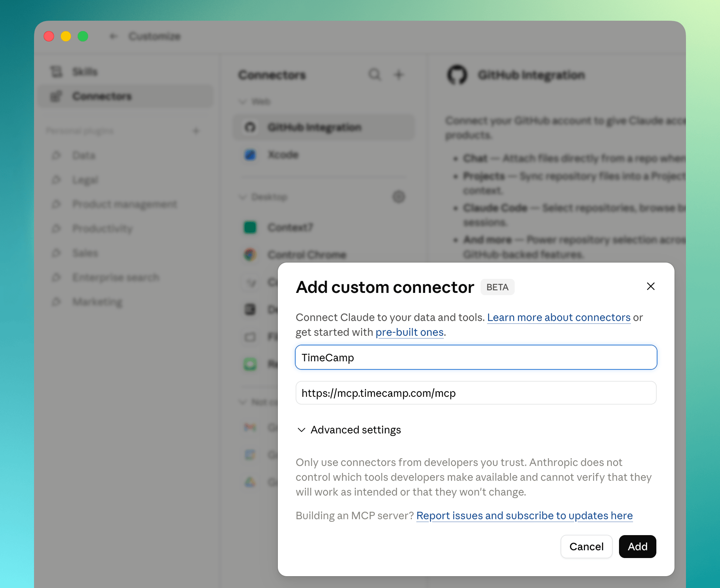The image size is (720, 588).
Task: Go back using the arrow beside Customize
Action: 113,36
